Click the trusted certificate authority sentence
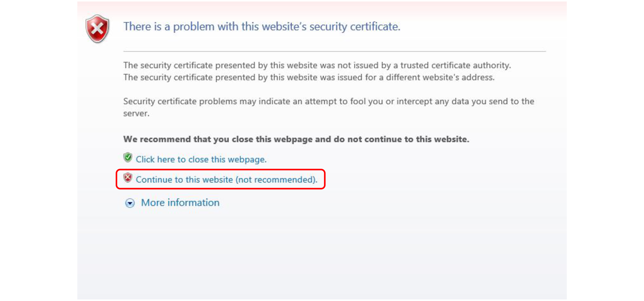This screenshot has height=301, width=644. 317,65
